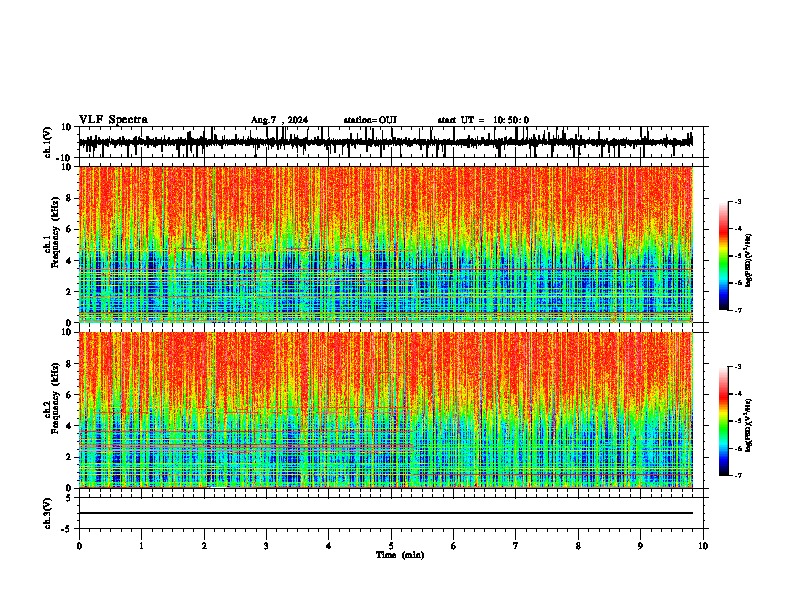Click the time axis tick label "10"
This screenshot has width=792, height=612.
coord(703,546)
